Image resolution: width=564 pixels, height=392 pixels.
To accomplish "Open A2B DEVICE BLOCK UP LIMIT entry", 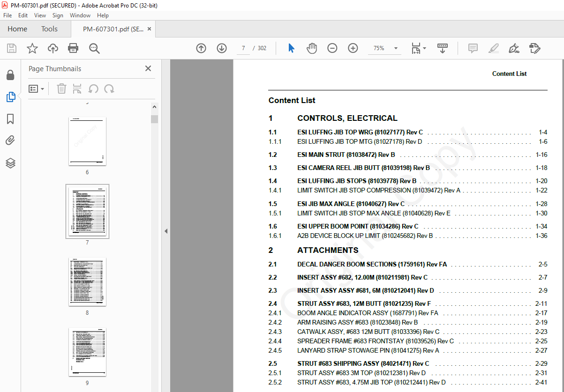I will (x=365, y=236).
